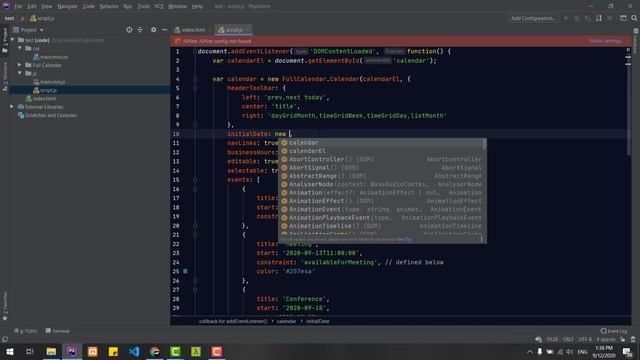640x360 pixels.
Task: Choose AnimationTimeline completion suggestion
Action: 382,226
